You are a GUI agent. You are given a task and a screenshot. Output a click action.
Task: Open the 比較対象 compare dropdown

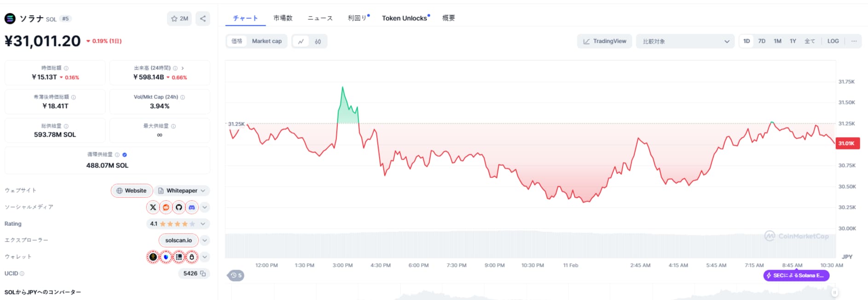[x=685, y=41]
